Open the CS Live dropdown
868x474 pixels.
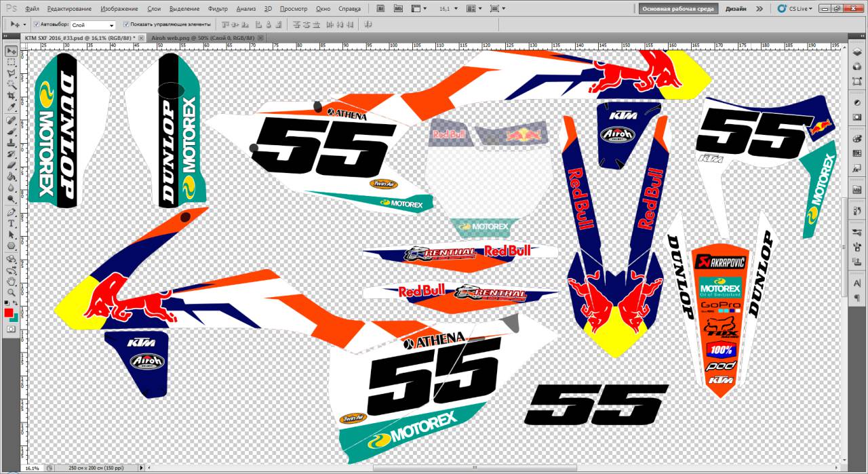795,9
